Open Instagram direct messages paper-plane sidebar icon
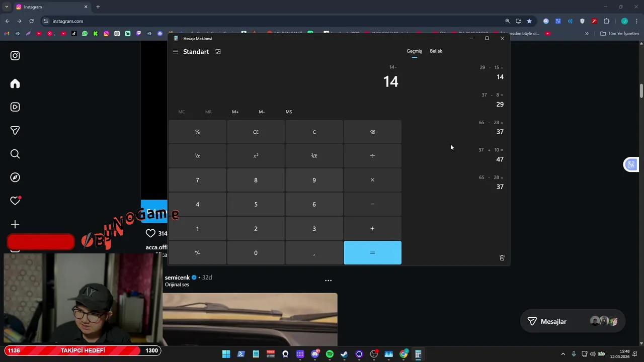This screenshot has width=644, height=362. (x=15, y=131)
